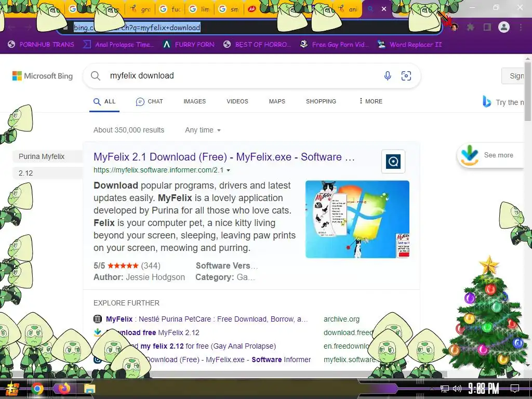532x399 pixels.
Task: Open Chrome extensions puzzle icon
Action: 471,27
